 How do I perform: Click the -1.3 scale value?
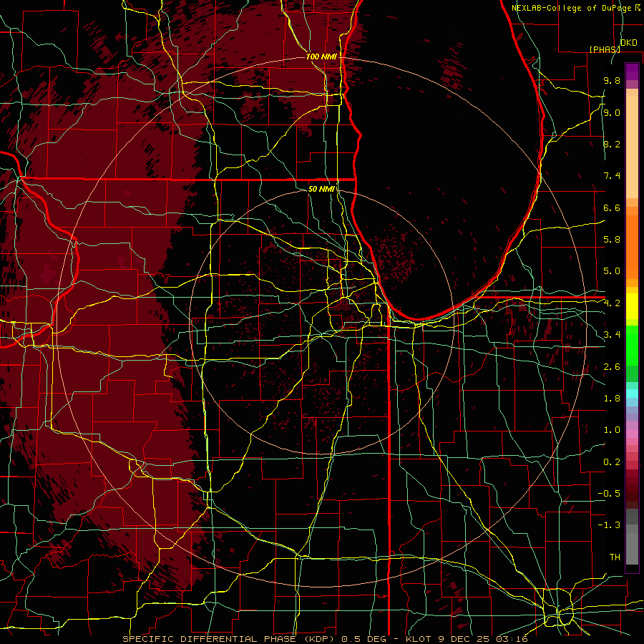[609, 525]
